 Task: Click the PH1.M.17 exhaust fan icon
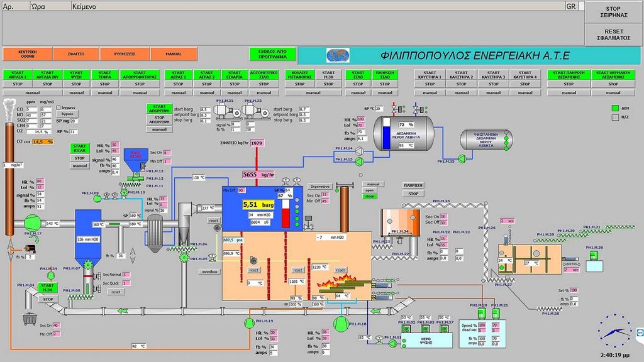point(31,224)
